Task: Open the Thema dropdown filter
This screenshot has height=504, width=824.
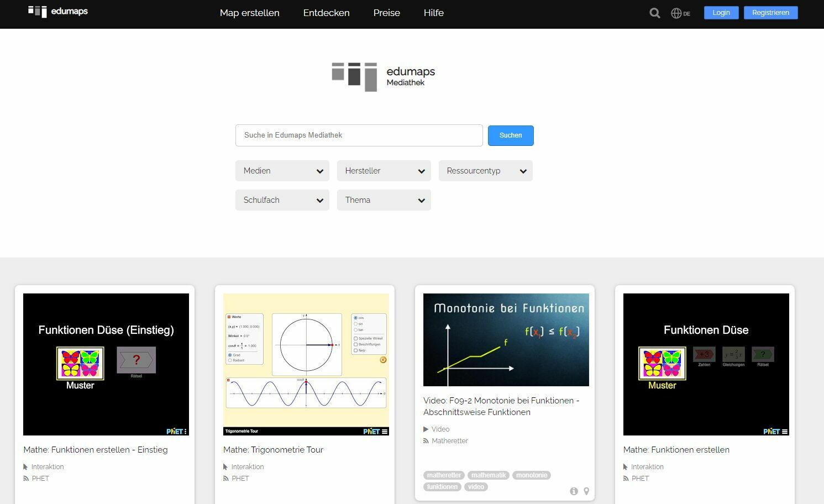Action: tap(384, 200)
